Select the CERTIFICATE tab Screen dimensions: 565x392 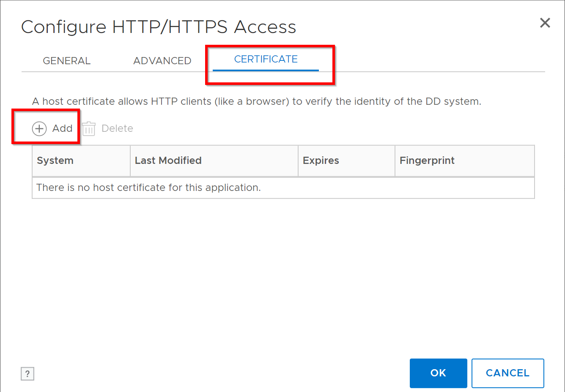point(266,59)
